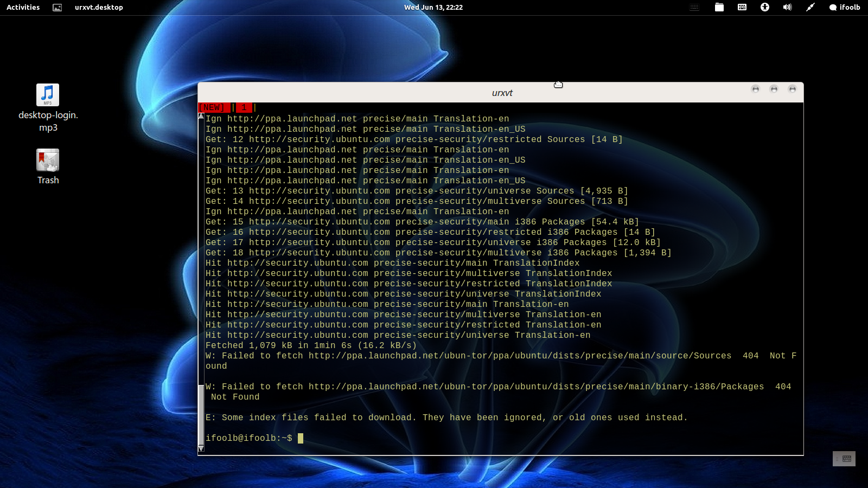Click the network connection plug icon
Viewport: 868px width, 488px height.
pyautogui.click(x=810, y=7)
